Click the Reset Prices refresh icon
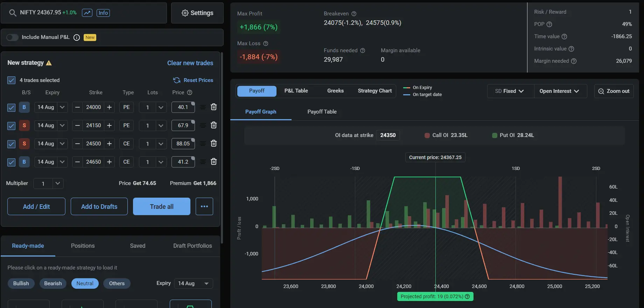Screen dimensions: 644x308 tap(177, 80)
